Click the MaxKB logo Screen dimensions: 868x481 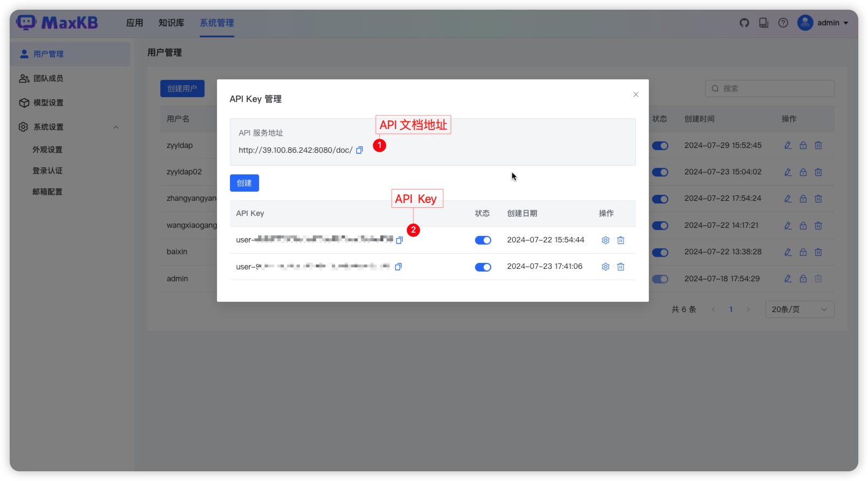[57, 23]
